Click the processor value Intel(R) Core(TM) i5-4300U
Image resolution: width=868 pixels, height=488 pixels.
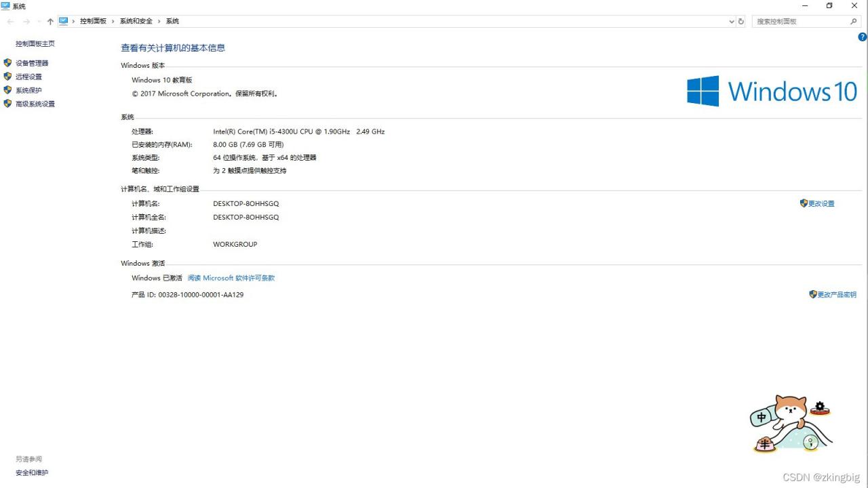299,131
